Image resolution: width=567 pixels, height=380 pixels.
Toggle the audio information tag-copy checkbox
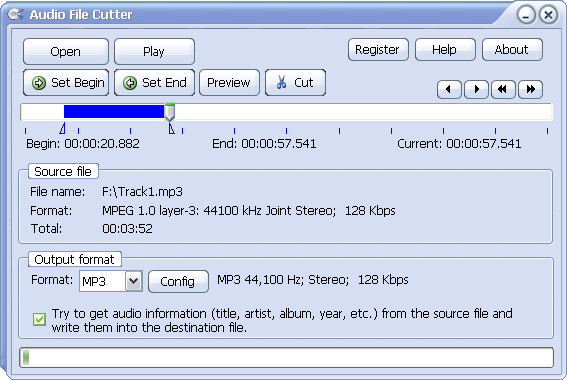point(39,319)
